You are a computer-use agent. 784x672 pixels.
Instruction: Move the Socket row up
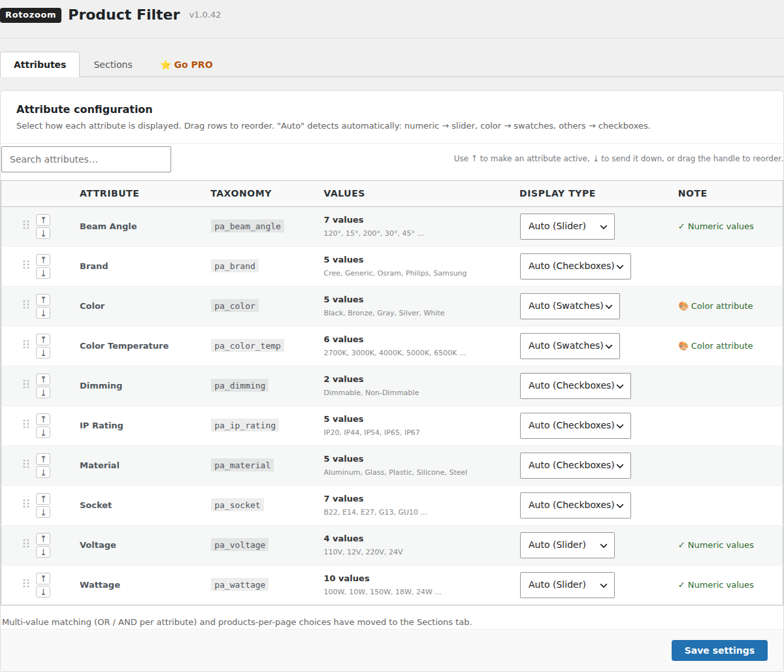pos(43,499)
